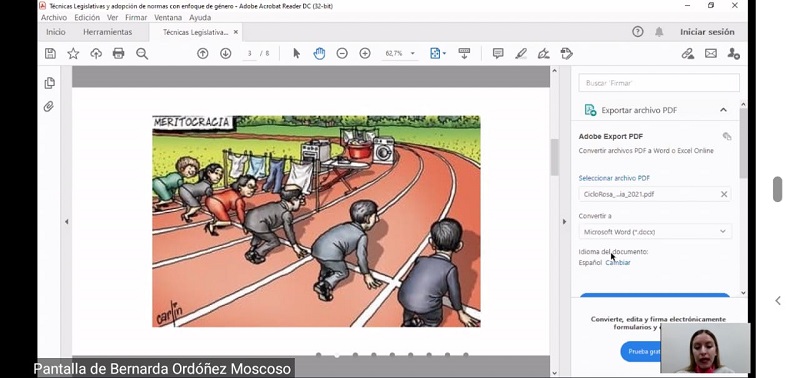Add a comment note icon
The width and height of the screenshot is (800, 378).
(498, 54)
